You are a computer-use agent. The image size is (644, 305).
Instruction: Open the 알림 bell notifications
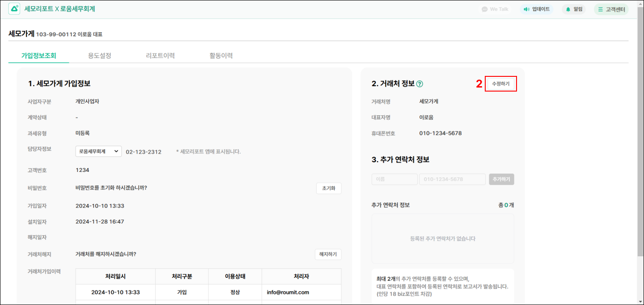(x=574, y=9)
